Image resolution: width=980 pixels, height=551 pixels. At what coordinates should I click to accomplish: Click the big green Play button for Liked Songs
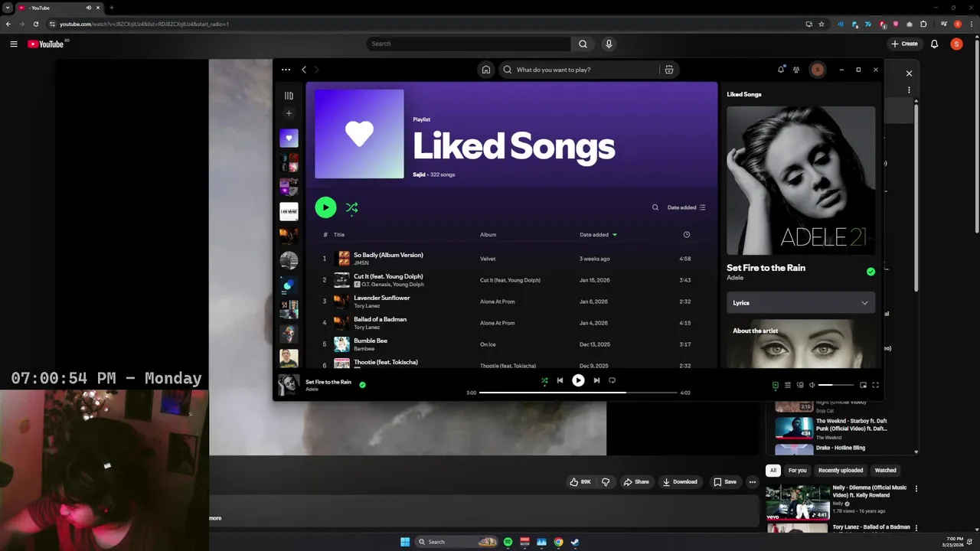[325, 207]
